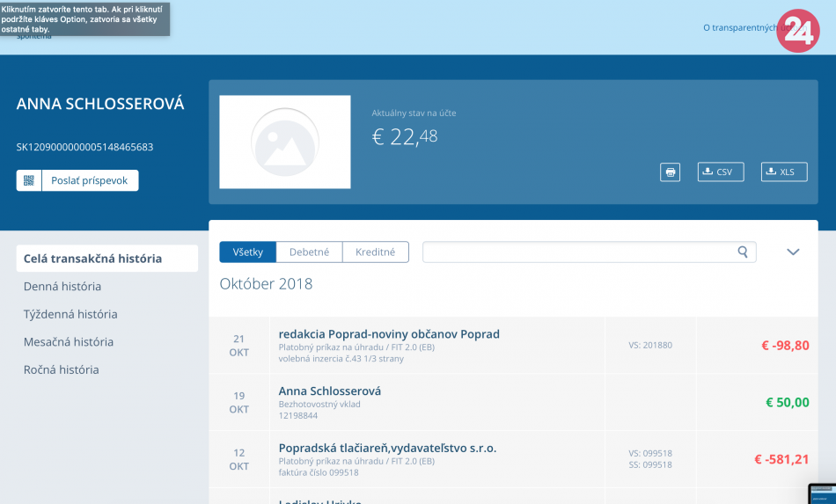The width and height of the screenshot is (836, 504).
Task: Click into the transaction search field
Action: pos(579,252)
